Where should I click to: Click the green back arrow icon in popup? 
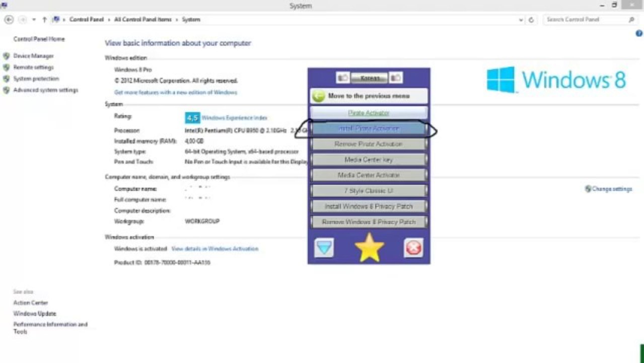[318, 96]
